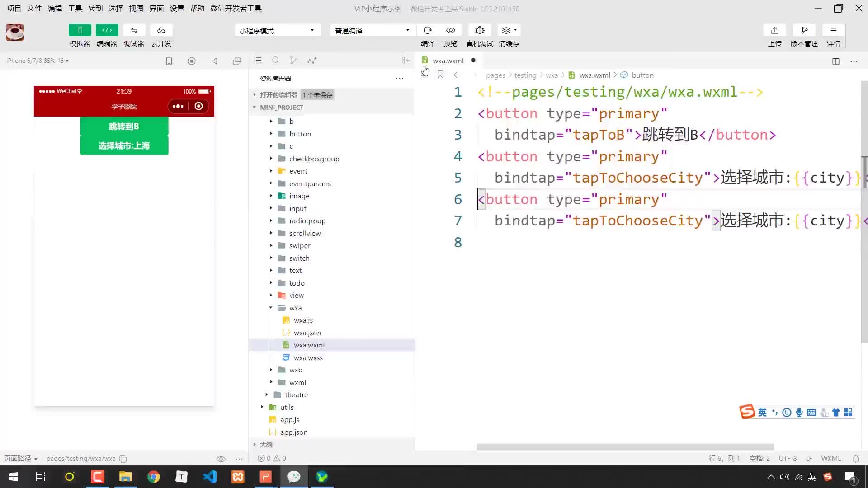Viewport: 868px width, 488px height.
Task: Click the simulator capsule menu dots
Action: [x=178, y=106]
